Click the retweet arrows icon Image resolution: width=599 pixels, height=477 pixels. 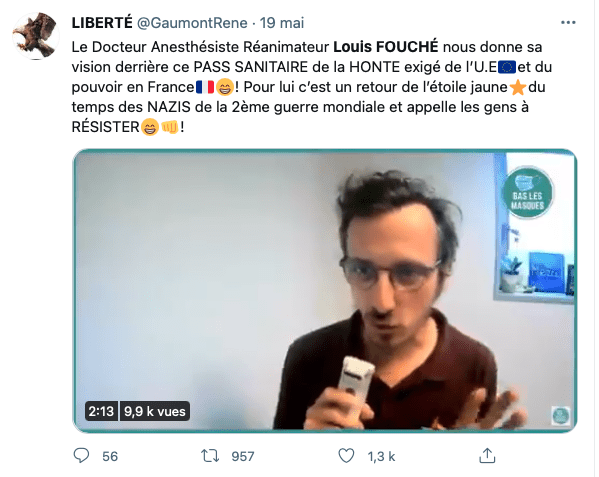tap(210, 456)
